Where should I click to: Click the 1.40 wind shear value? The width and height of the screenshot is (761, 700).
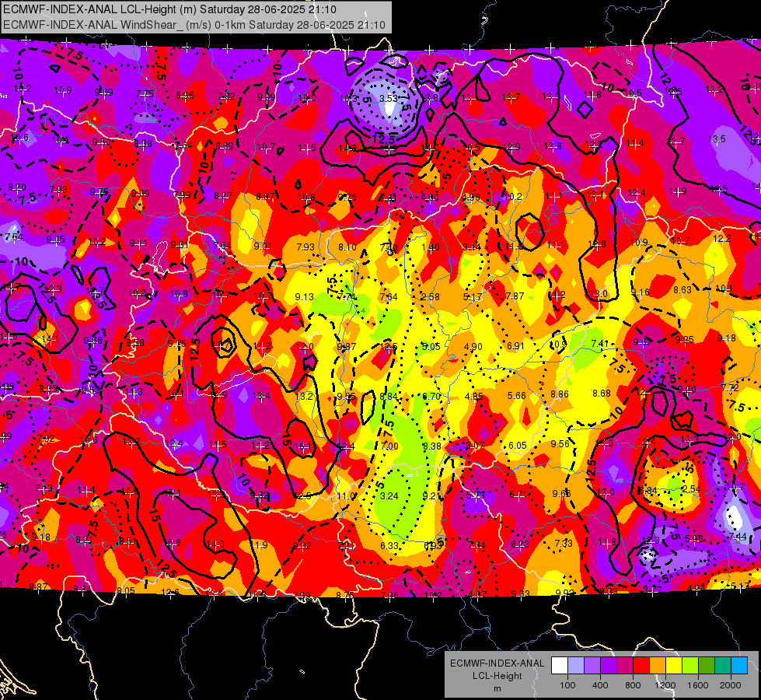coord(431,247)
